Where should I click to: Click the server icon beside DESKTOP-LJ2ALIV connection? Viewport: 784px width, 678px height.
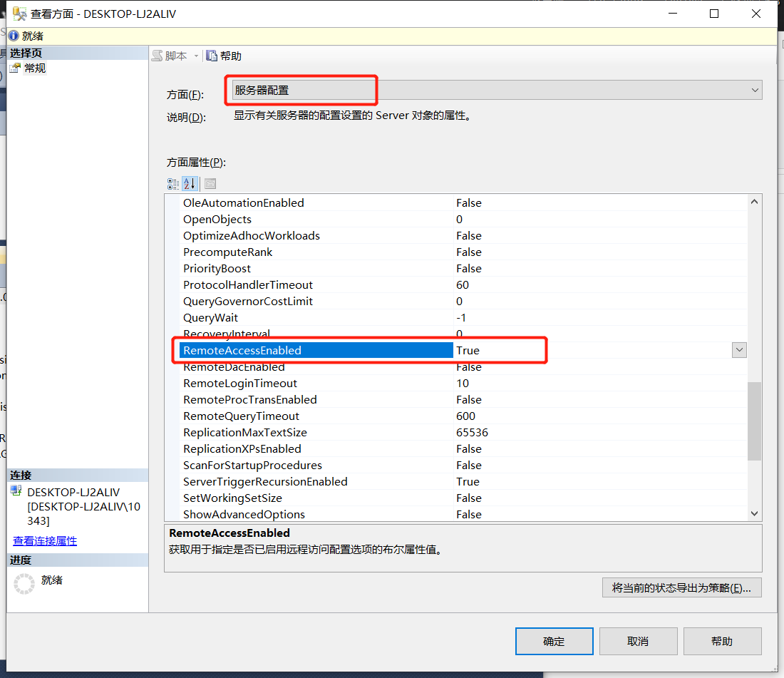[x=16, y=492]
